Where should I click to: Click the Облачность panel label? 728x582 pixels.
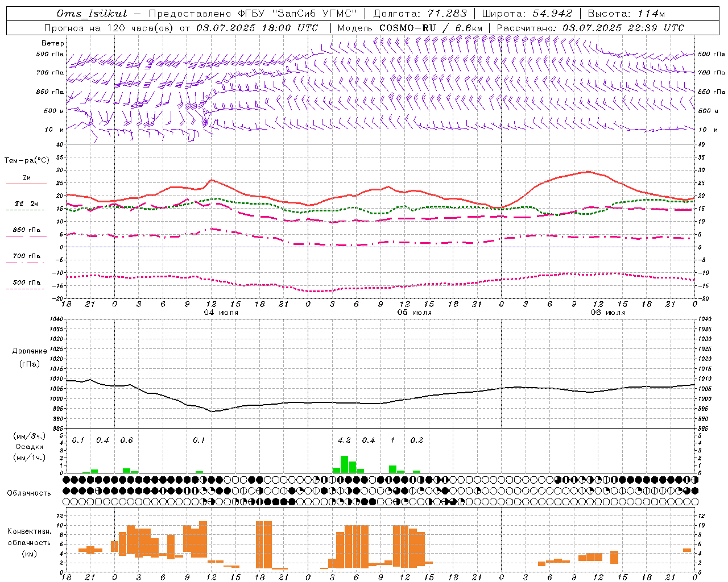tap(29, 493)
